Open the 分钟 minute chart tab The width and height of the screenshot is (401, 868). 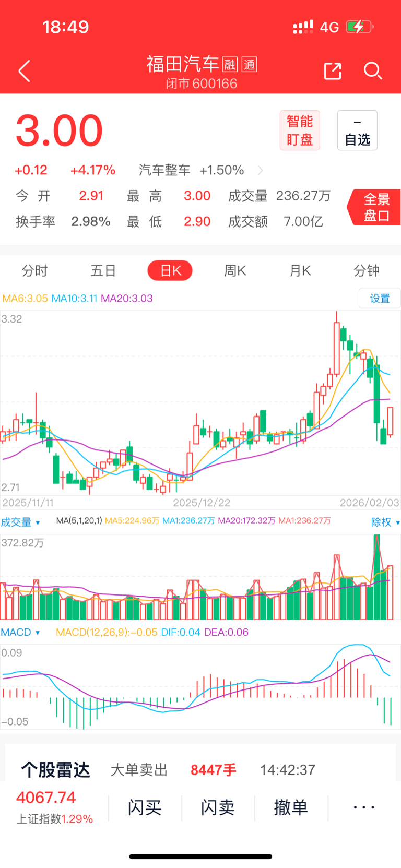(x=367, y=271)
